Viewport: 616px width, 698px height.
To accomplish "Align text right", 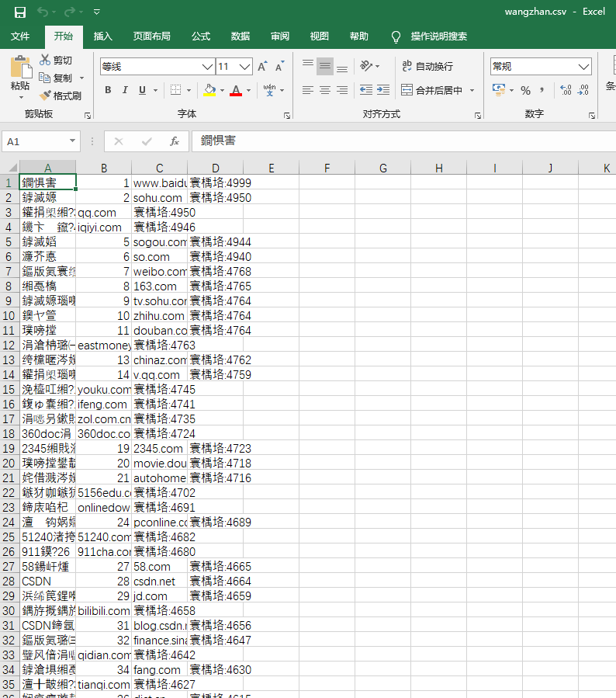I will pyautogui.click(x=342, y=90).
